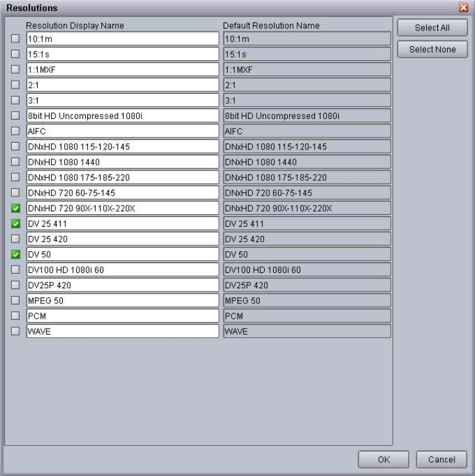
Task: Click default resolution name DV 50
Action: pyautogui.click(x=307, y=254)
